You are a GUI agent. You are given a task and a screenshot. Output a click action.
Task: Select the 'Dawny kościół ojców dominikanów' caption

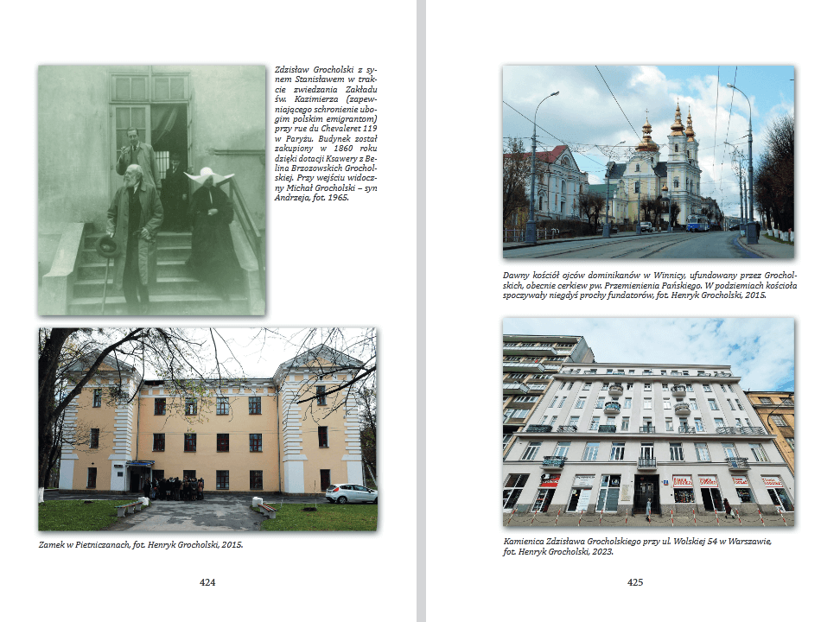[648, 285]
